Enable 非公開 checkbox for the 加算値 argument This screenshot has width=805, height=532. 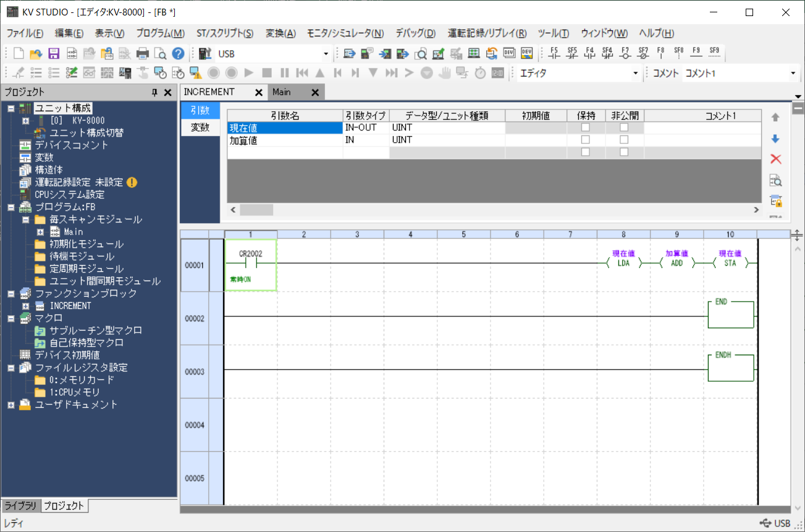click(624, 140)
